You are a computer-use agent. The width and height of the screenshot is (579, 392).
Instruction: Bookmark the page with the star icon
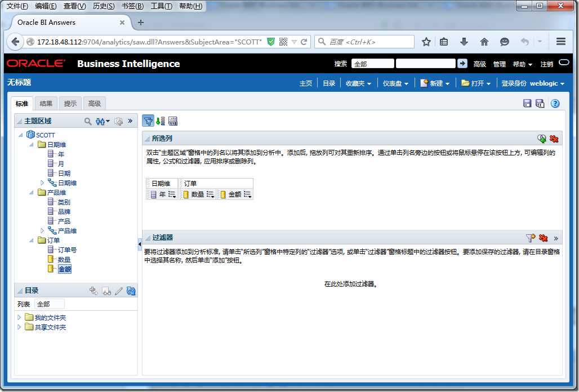coord(426,42)
